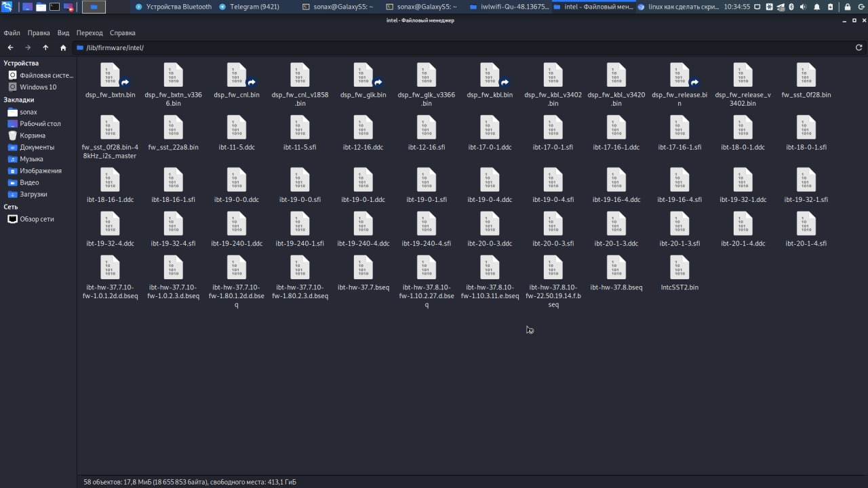This screenshot has height=488, width=868.
Task: Select the ibt-19-0-4.ddc file icon
Action: (490, 180)
